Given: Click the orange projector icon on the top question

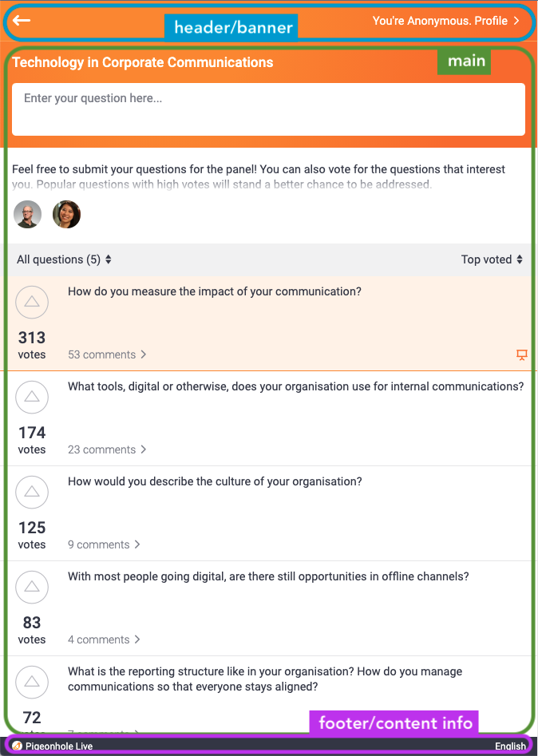Looking at the screenshot, I should [523, 354].
